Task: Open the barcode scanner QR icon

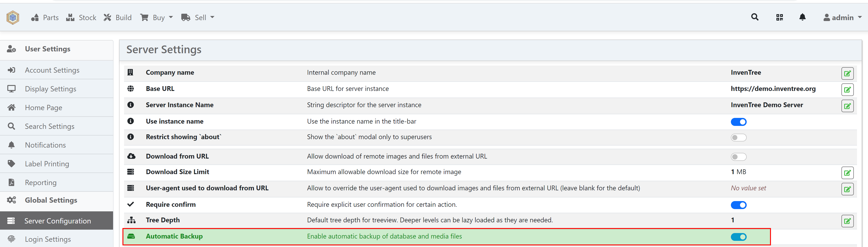Action: pos(779,18)
